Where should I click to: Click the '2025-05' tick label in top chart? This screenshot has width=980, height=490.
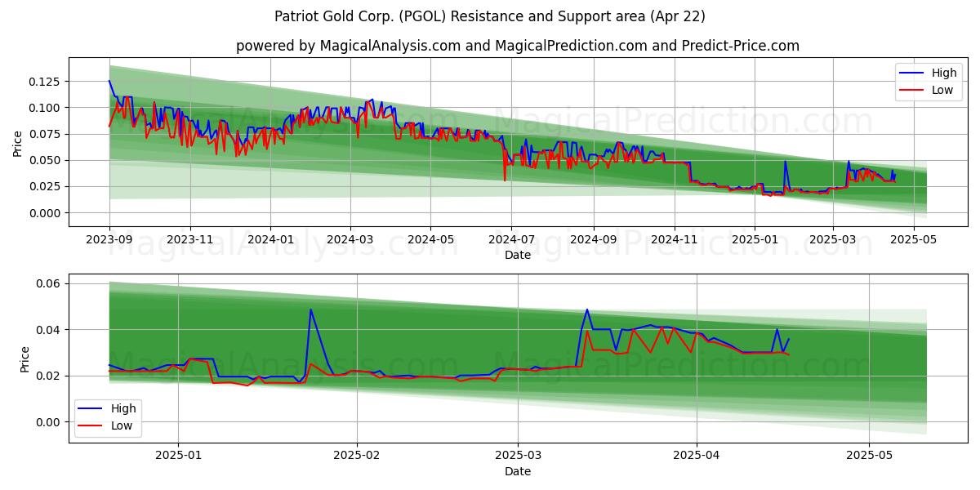913,238
